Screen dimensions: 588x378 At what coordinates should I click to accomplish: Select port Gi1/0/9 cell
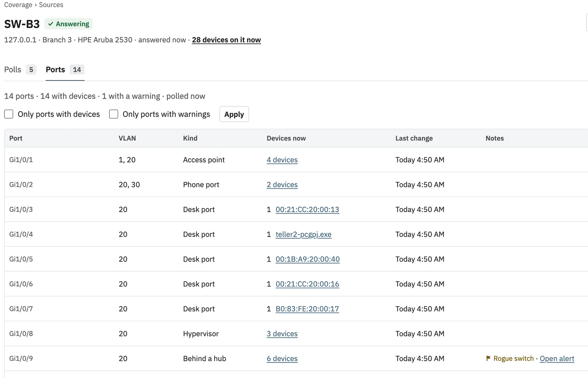tap(21, 358)
